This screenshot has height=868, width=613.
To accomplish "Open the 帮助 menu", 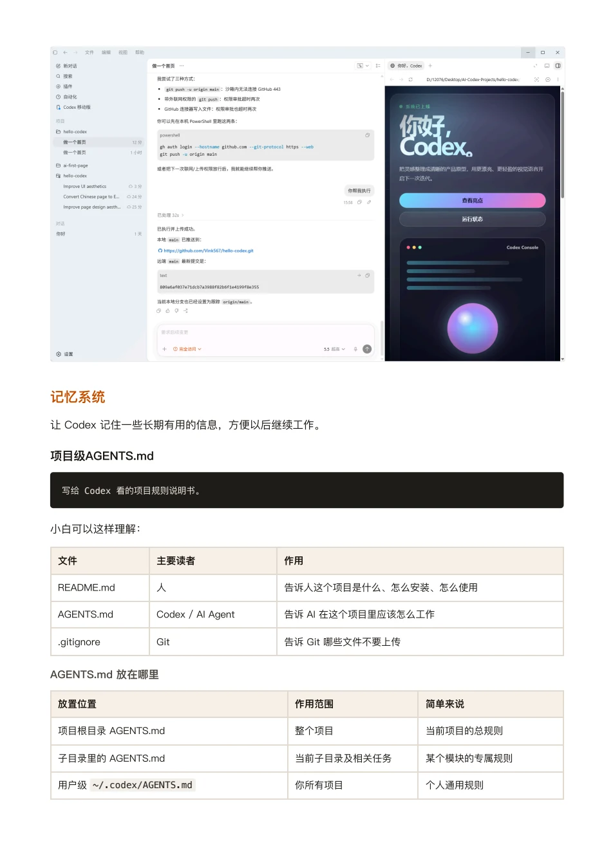I will pyautogui.click(x=140, y=52).
